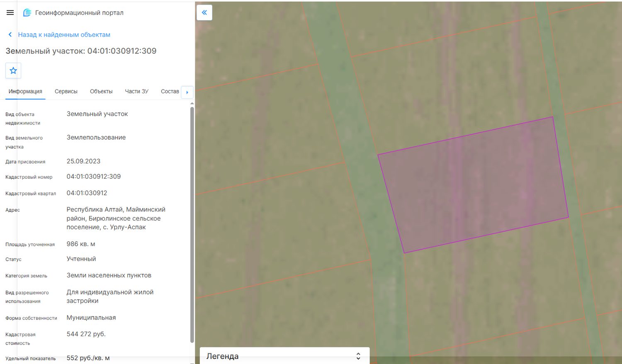Click the Форма собственности label
This screenshot has width=622, height=364.
tap(31, 318)
